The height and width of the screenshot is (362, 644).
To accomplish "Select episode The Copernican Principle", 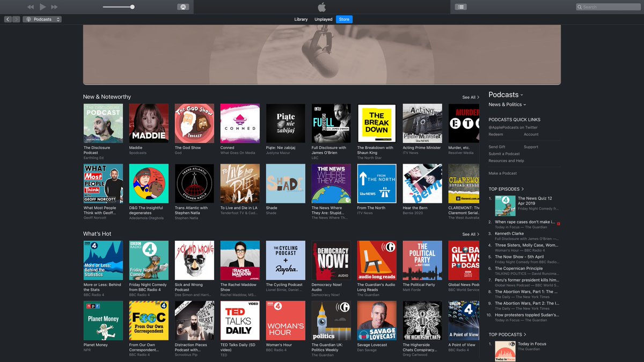I will (518, 268).
